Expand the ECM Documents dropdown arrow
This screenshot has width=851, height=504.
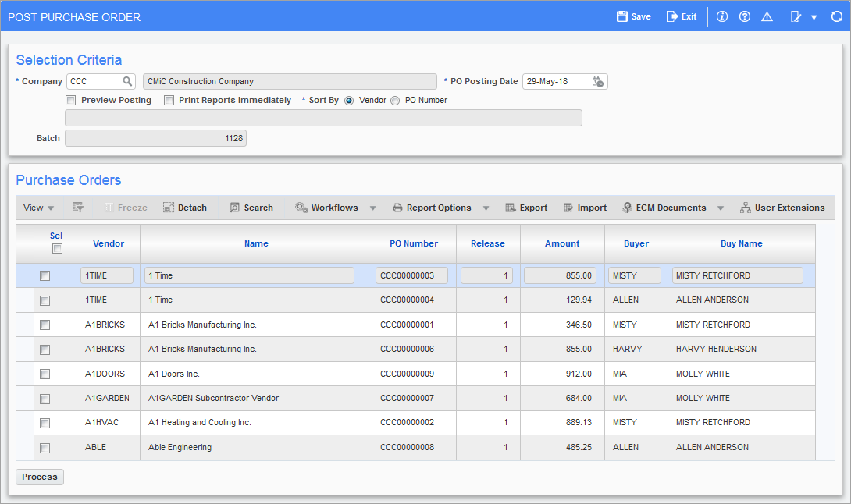tap(721, 208)
